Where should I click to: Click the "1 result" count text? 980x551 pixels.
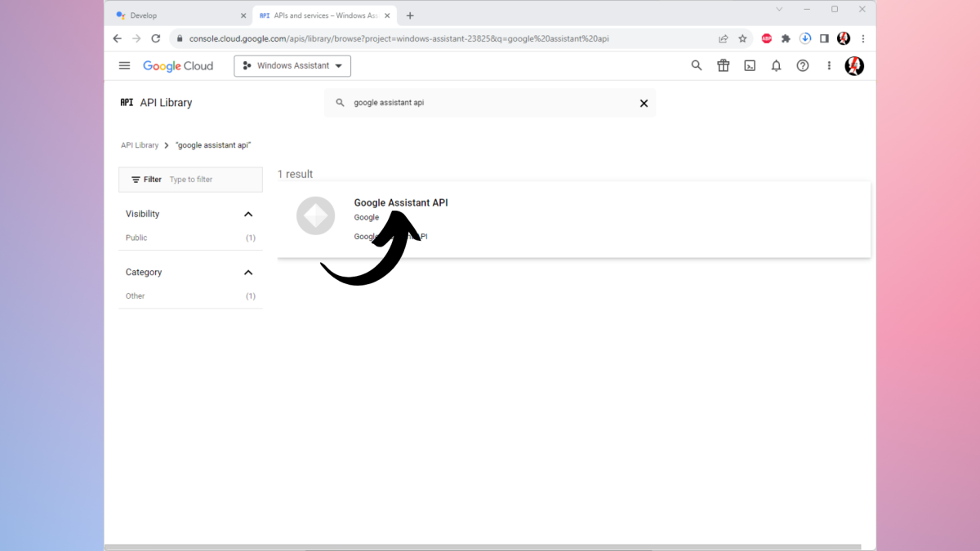click(x=296, y=174)
